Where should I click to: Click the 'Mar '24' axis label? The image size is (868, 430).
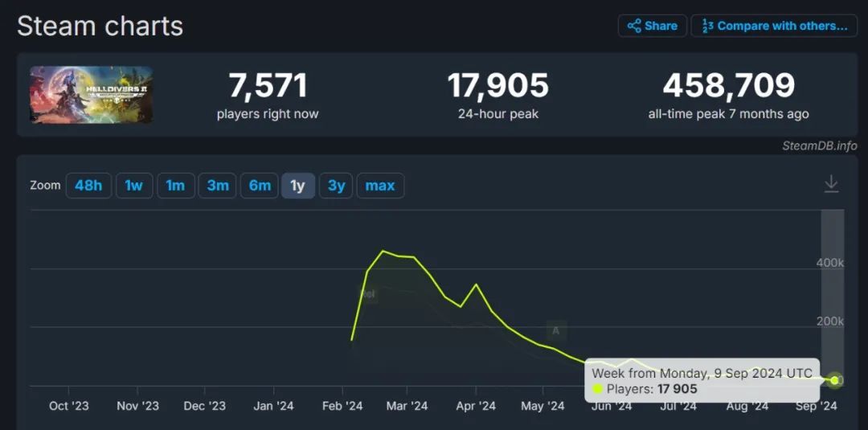coord(407,406)
